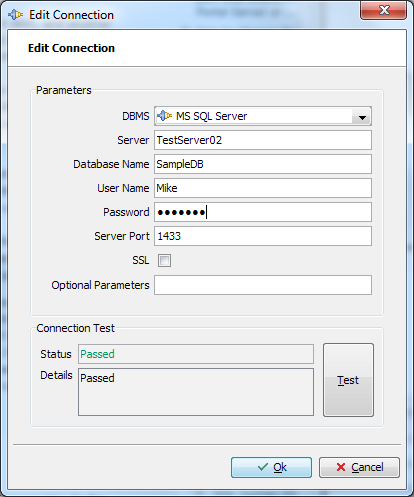The image size is (414, 497).
Task: Click the Status field showing Passed
Action: click(x=196, y=354)
